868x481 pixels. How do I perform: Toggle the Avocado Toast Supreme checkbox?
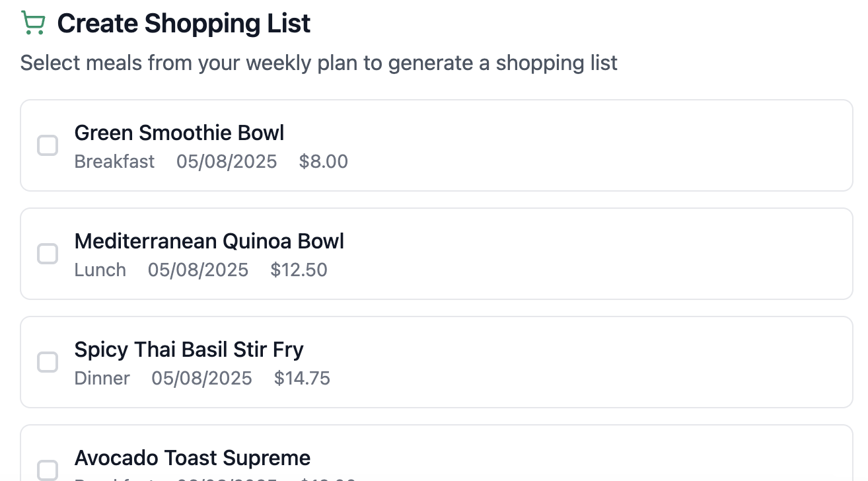pyautogui.click(x=48, y=470)
